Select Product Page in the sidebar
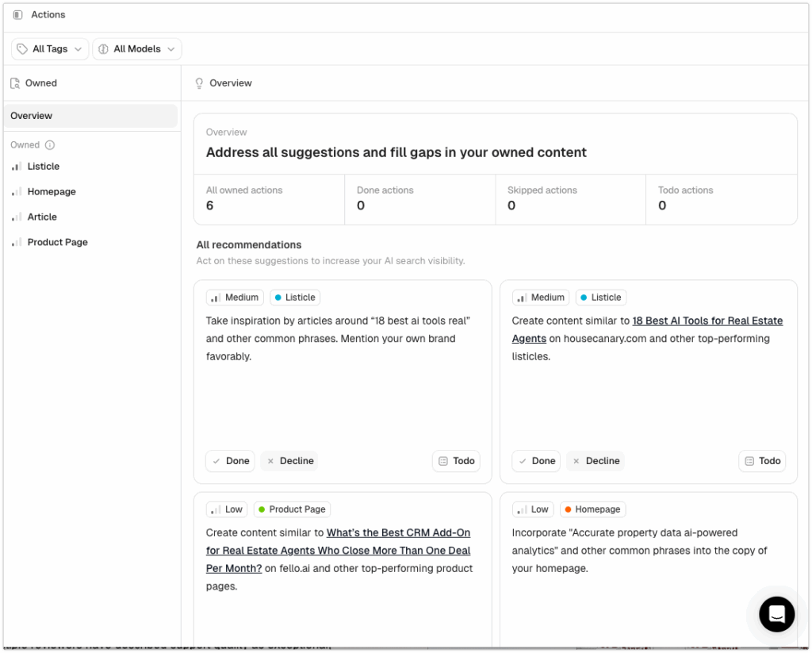812x653 pixels. pos(56,242)
